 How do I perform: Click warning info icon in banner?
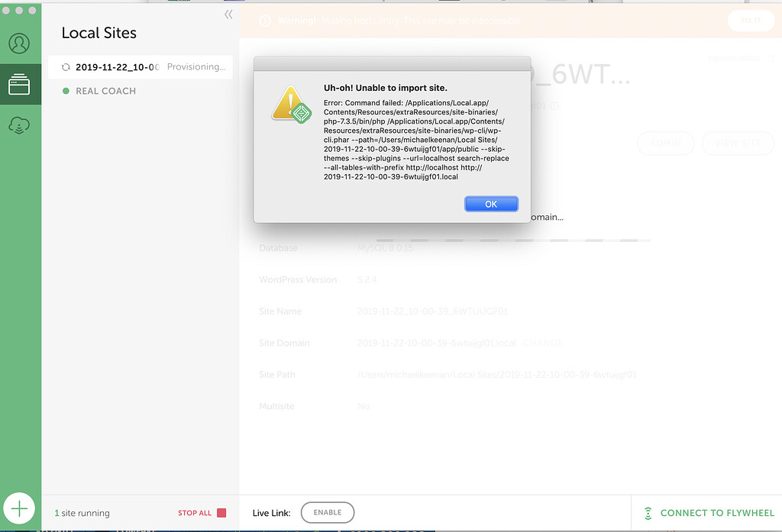[x=265, y=21]
